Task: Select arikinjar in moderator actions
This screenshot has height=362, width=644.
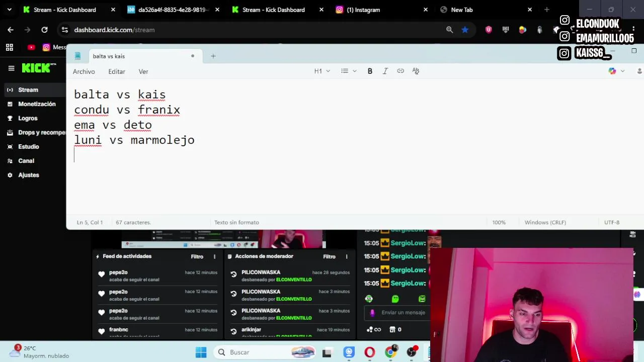Action: point(251,330)
